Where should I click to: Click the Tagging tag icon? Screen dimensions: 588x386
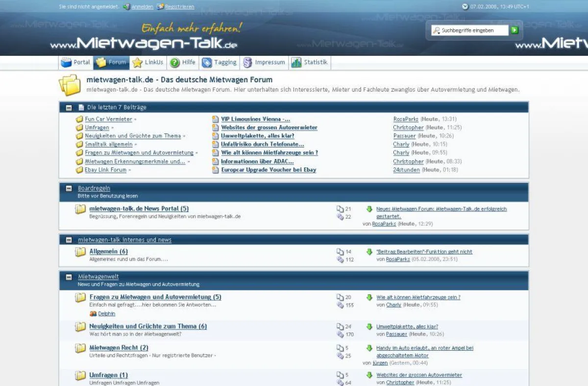(x=207, y=63)
